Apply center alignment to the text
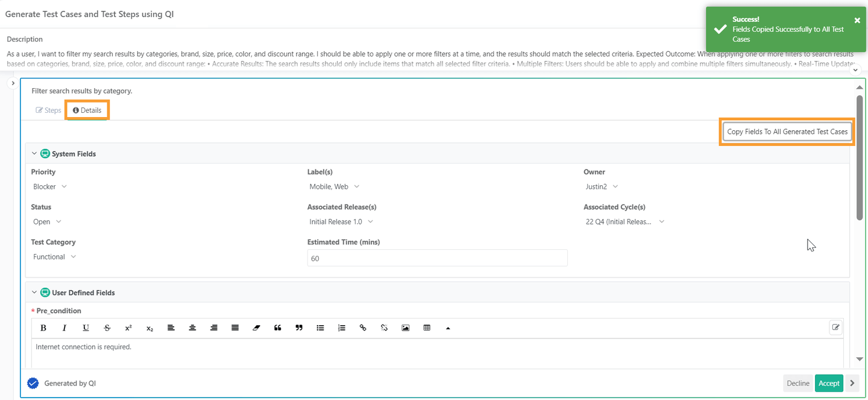The height and width of the screenshot is (400, 868). [x=192, y=328]
